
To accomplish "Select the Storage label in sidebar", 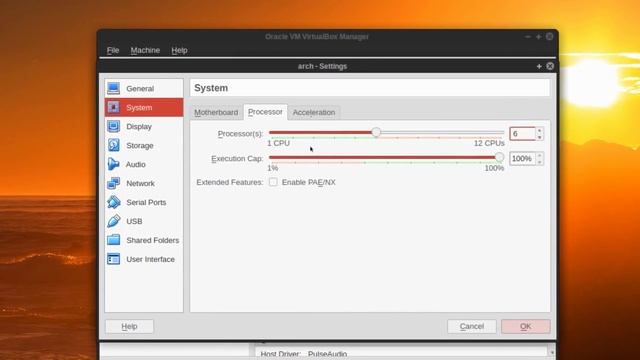I will (x=140, y=145).
